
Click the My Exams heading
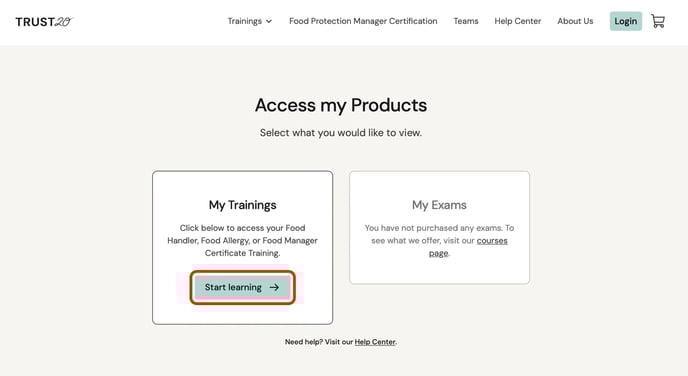coord(439,205)
